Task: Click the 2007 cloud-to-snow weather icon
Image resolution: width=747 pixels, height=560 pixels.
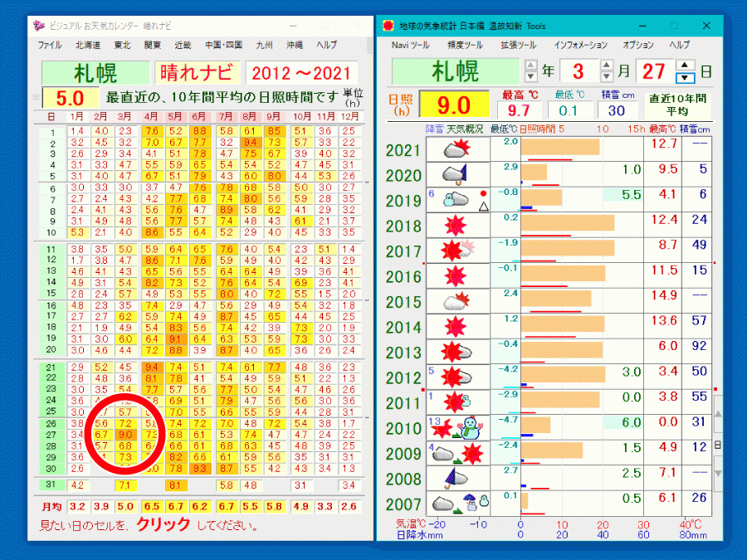Action: 456,504
